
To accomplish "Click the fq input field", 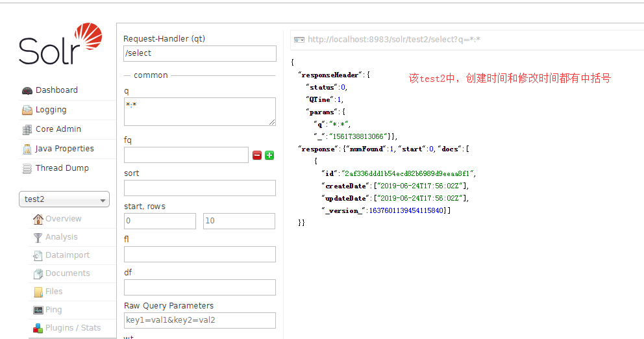I will 186,155.
